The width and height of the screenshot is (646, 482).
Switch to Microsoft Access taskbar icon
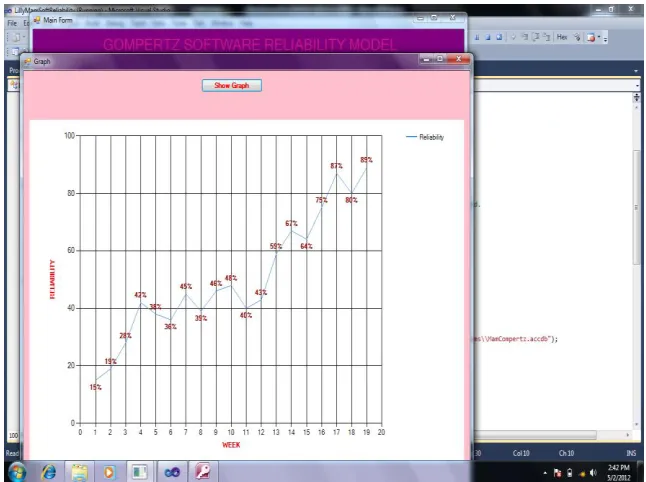pyautogui.click(x=203, y=472)
